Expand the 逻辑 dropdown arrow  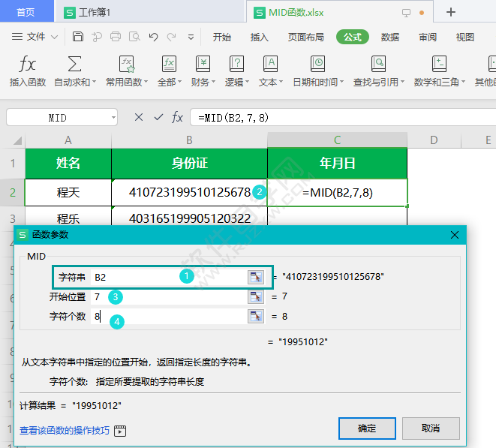point(247,82)
